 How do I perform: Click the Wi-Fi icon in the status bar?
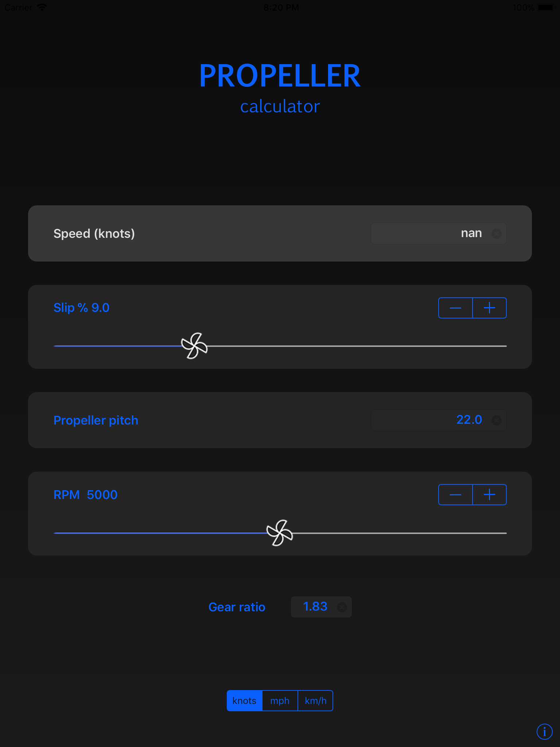pyautogui.click(x=42, y=7)
